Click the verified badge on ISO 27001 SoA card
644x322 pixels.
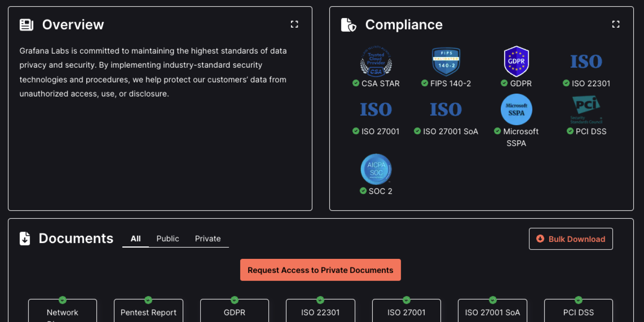pos(492,300)
